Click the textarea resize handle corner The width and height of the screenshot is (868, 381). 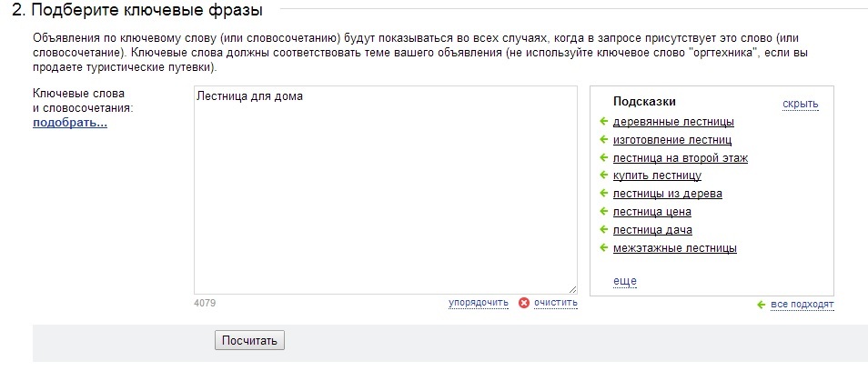click(x=572, y=289)
